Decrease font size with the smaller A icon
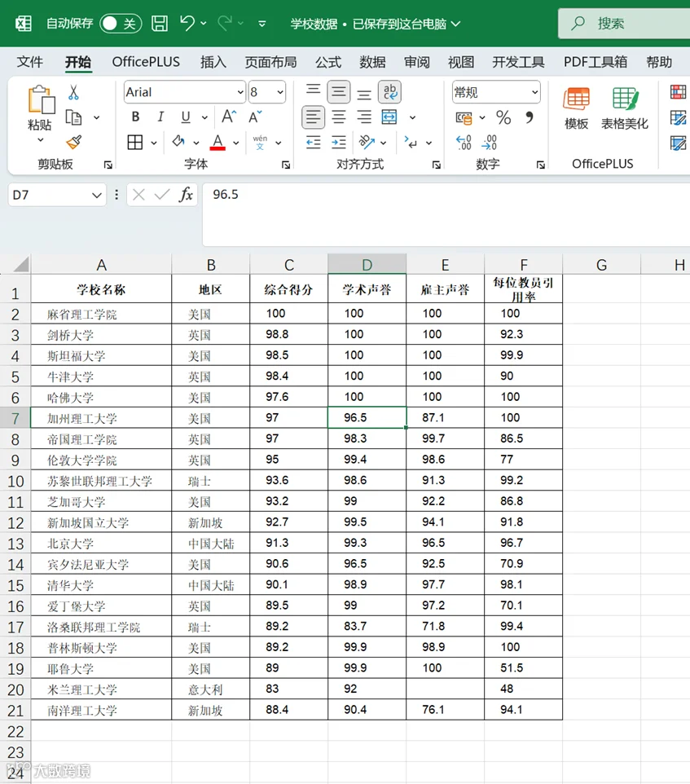This screenshot has width=690, height=784. coord(255,117)
